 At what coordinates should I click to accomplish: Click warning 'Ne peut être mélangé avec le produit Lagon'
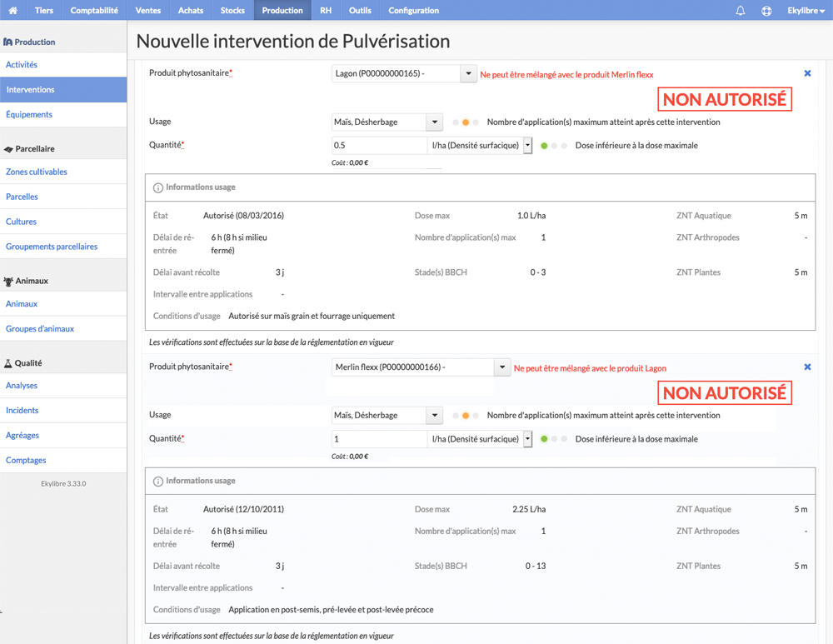coord(591,368)
